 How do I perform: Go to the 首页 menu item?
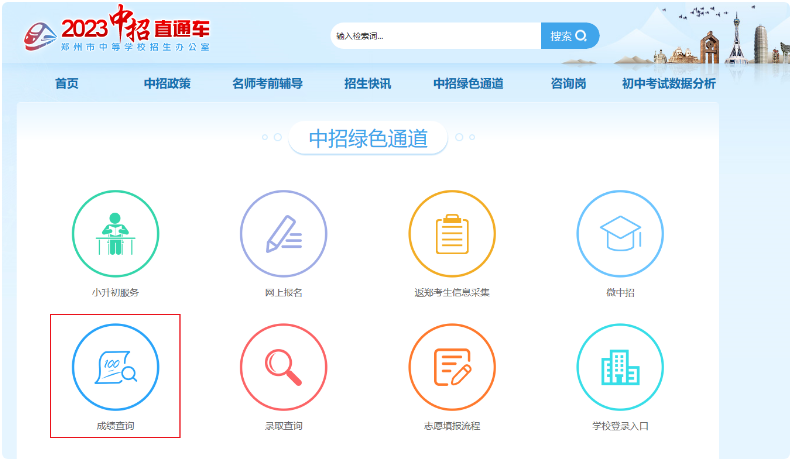(67, 83)
